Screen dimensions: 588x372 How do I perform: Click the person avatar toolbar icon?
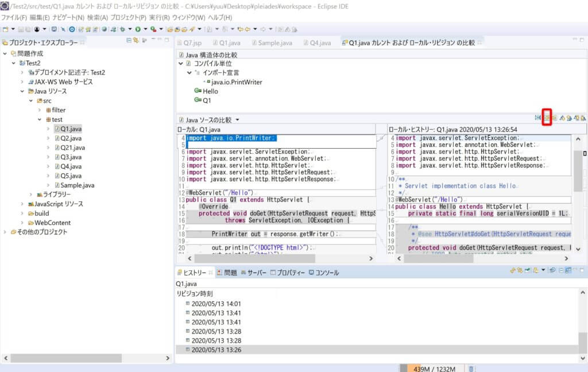pyautogui.click(x=37, y=29)
